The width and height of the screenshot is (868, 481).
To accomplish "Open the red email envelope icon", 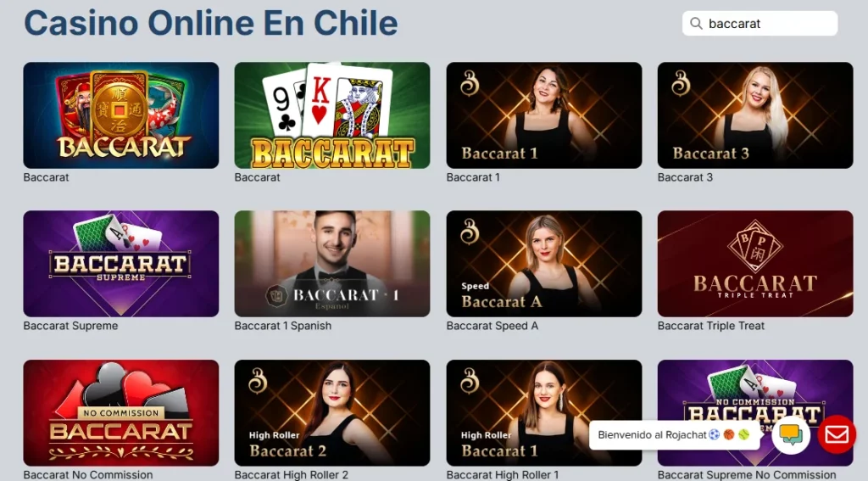I will [x=837, y=434].
